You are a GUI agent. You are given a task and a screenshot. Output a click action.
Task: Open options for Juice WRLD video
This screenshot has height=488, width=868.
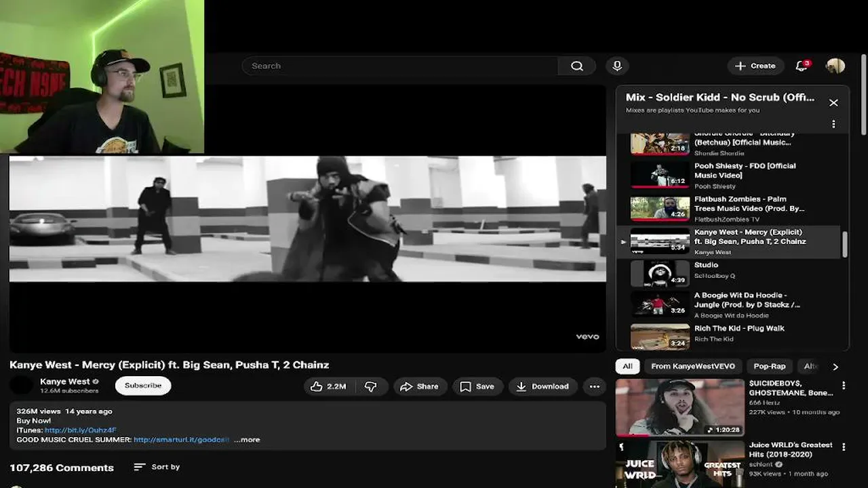[x=844, y=447]
